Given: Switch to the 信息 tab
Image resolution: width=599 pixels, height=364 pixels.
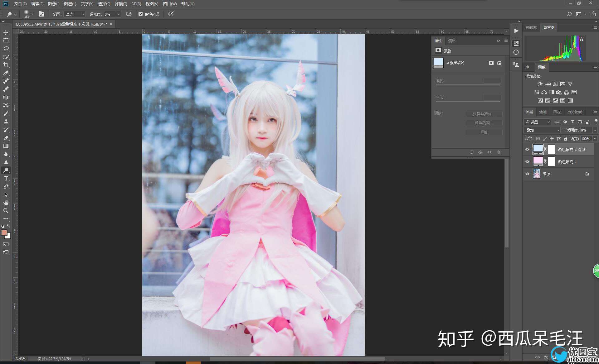Looking at the screenshot, I should click(x=452, y=41).
